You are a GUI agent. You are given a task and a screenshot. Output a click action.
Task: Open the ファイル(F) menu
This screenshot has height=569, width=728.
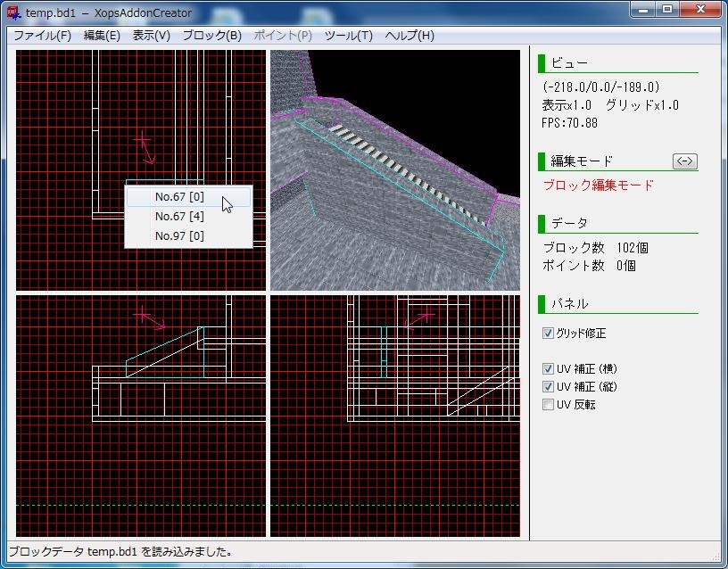(42, 36)
